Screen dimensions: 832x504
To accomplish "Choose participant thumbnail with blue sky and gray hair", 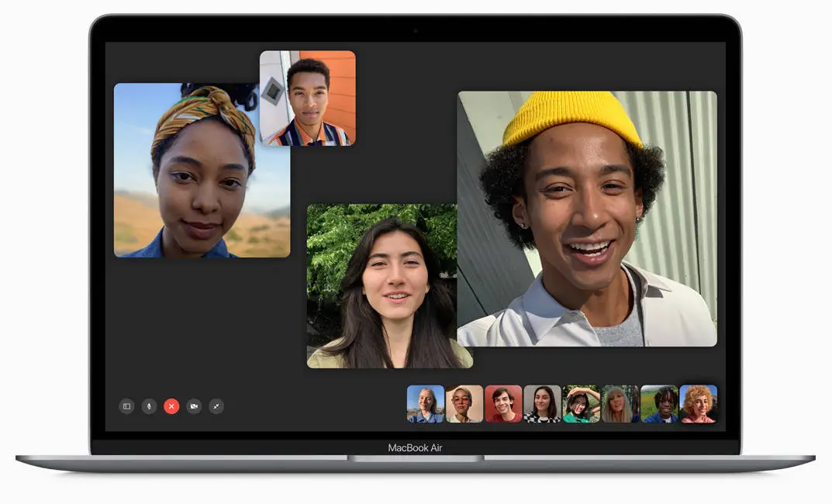I will (x=426, y=404).
